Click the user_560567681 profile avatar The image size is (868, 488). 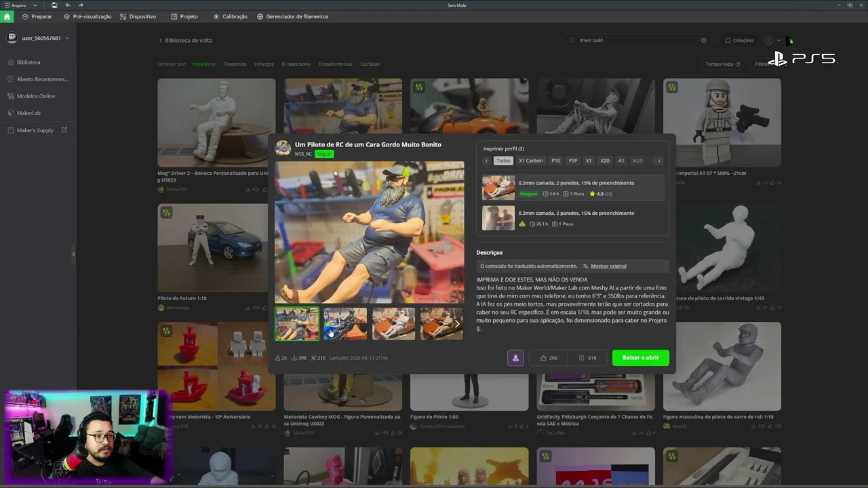[12, 38]
